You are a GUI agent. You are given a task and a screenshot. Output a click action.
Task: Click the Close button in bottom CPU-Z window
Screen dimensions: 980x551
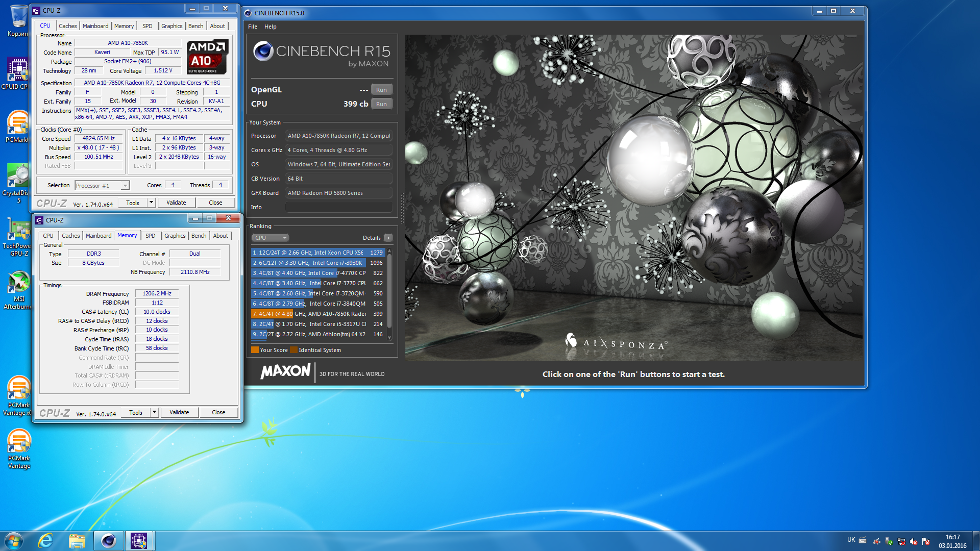coord(218,412)
